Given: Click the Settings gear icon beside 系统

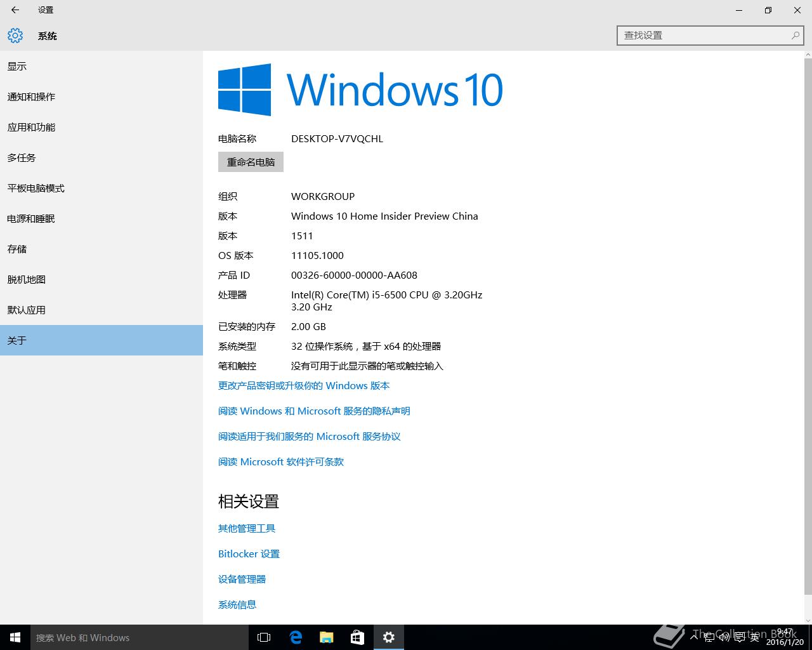Looking at the screenshot, I should 15,36.
